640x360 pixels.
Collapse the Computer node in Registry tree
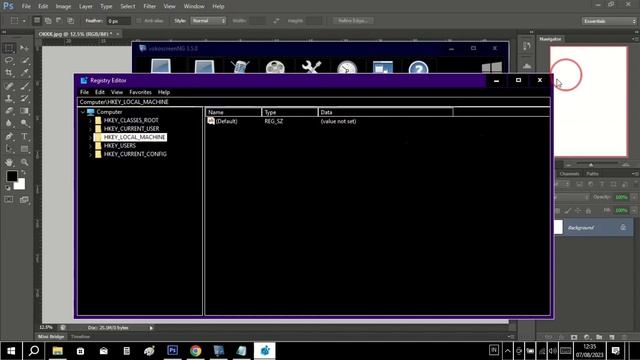point(83,112)
